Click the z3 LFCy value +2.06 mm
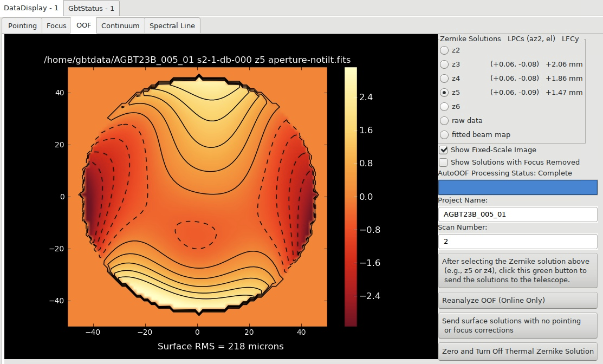This screenshot has width=603, height=364. [x=564, y=64]
